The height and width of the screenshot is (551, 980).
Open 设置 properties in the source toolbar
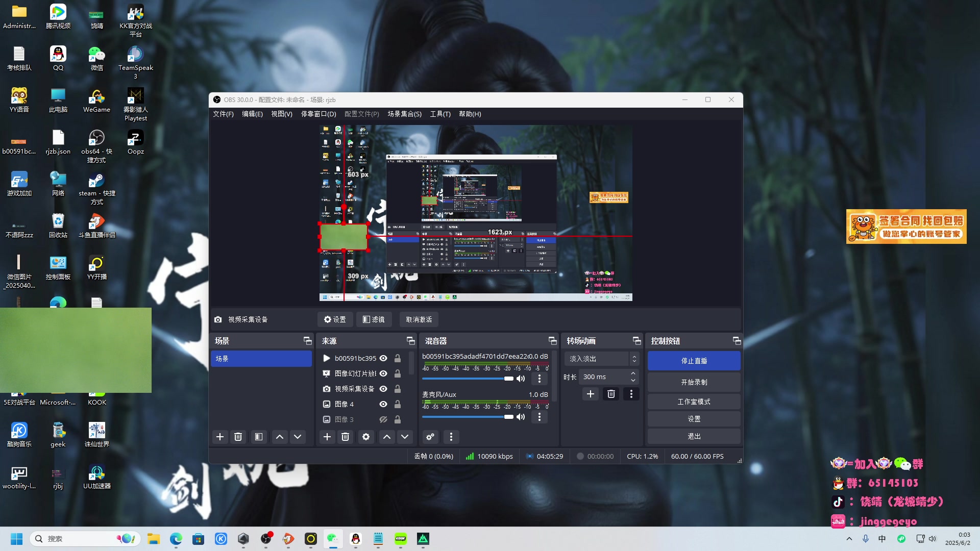(335, 319)
